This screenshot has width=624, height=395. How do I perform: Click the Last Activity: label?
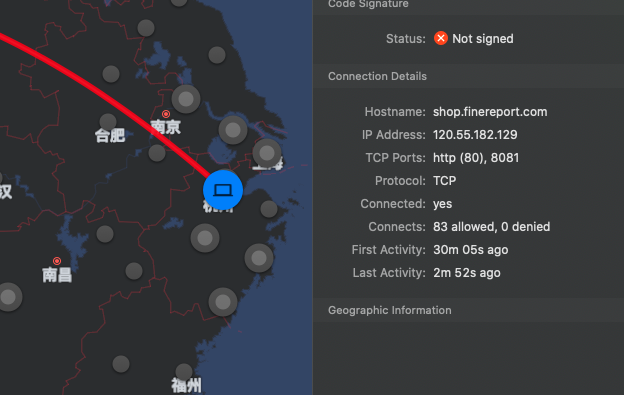(x=389, y=273)
